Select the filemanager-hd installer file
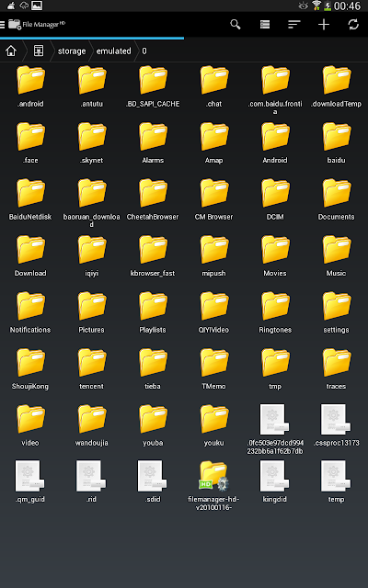Image resolution: width=368 pixels, height=588 pixels. coord(213,486)
